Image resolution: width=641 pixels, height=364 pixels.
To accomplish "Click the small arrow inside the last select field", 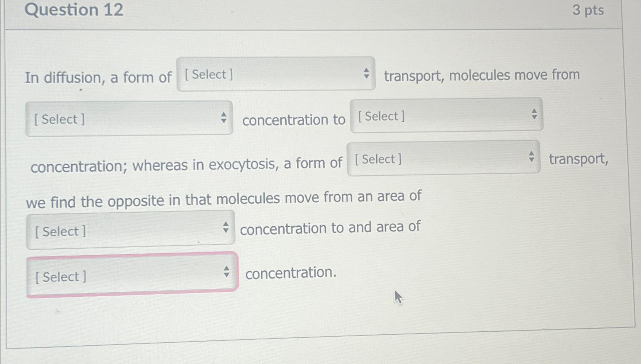I will coord(227,272).
